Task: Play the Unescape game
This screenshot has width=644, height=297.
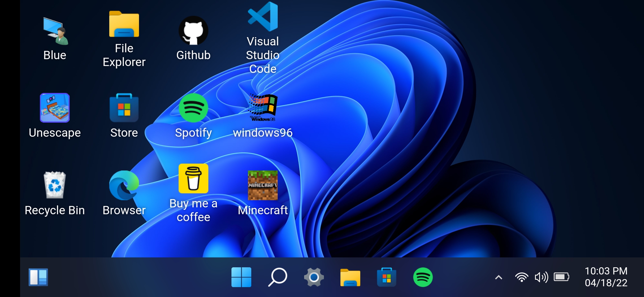Action: [54, 108]
